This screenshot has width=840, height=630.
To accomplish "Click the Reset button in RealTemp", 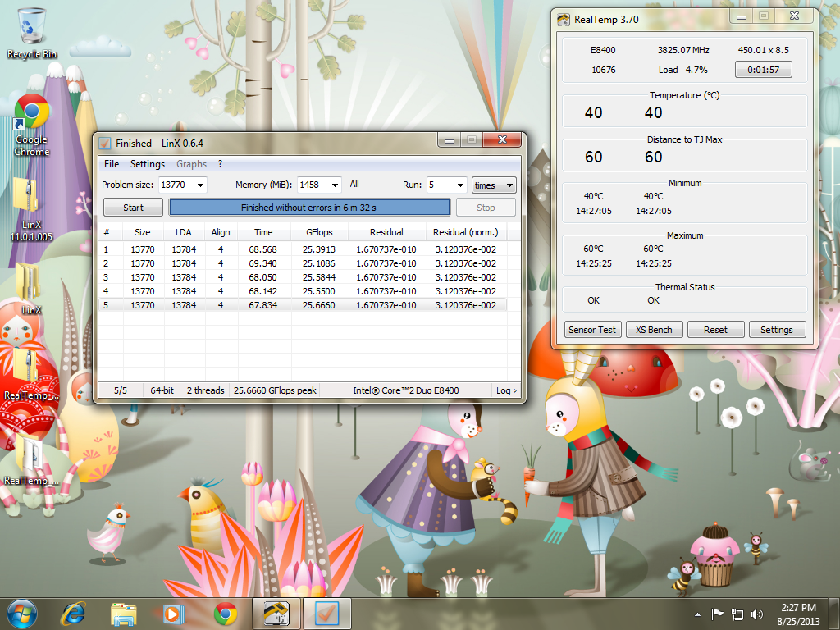I will (715, 330).
